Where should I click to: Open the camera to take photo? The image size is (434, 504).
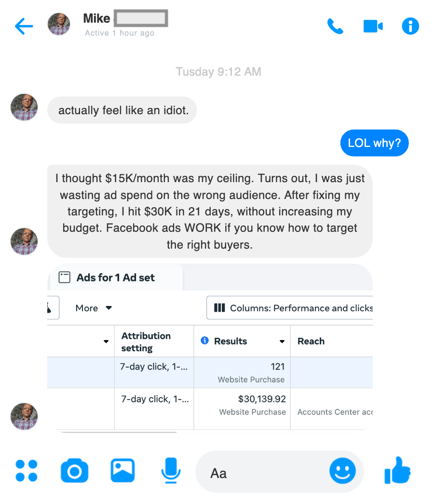pyautogui.click(x=74, y=471)
